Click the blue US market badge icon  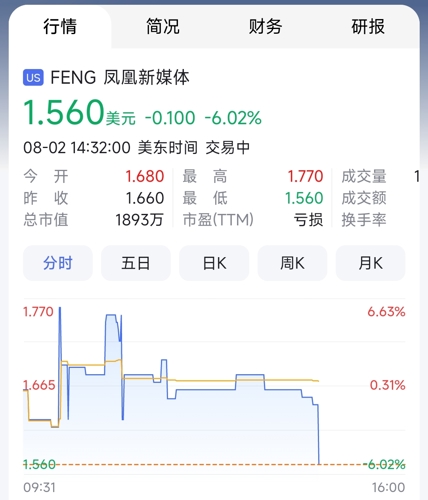coord(33,78)
